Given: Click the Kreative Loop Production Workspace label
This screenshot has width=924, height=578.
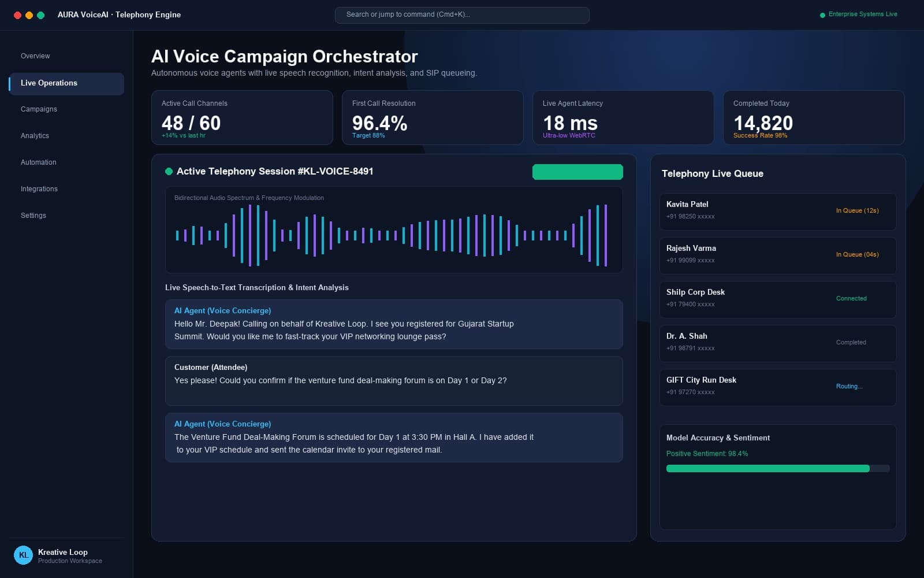Looking at the screenshot, I should click(x=70, y=556).
